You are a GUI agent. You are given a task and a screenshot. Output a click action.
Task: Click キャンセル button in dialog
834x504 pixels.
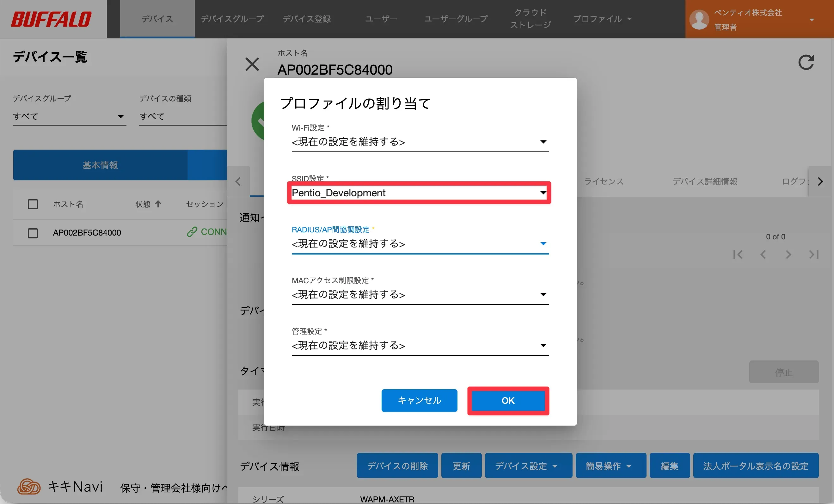tap(419, 400)
